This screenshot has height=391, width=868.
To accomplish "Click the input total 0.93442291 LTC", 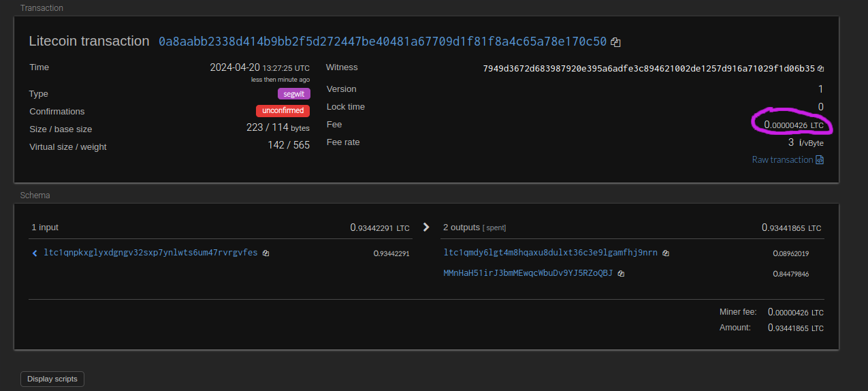I will pyautogui.click(x=380, y=228).
